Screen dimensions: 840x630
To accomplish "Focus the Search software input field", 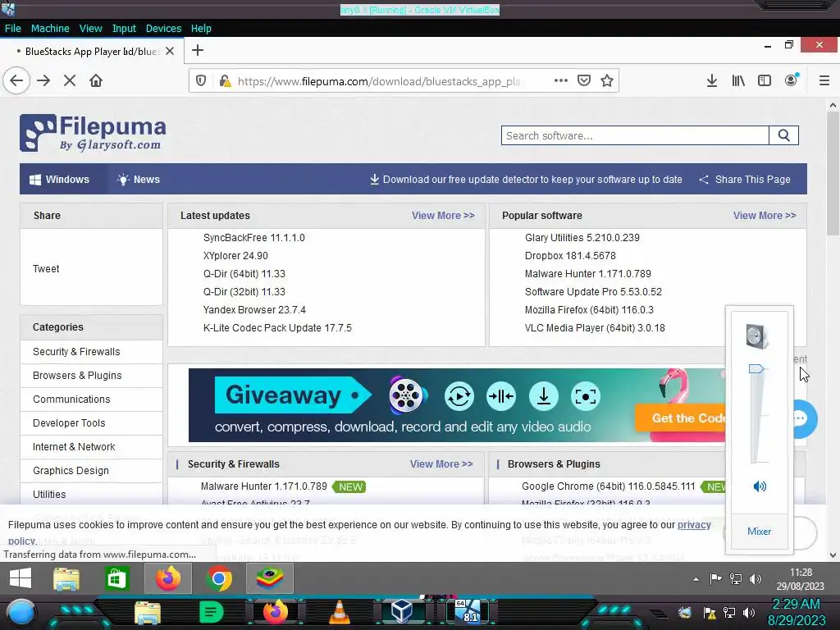I will click(635, 135).
